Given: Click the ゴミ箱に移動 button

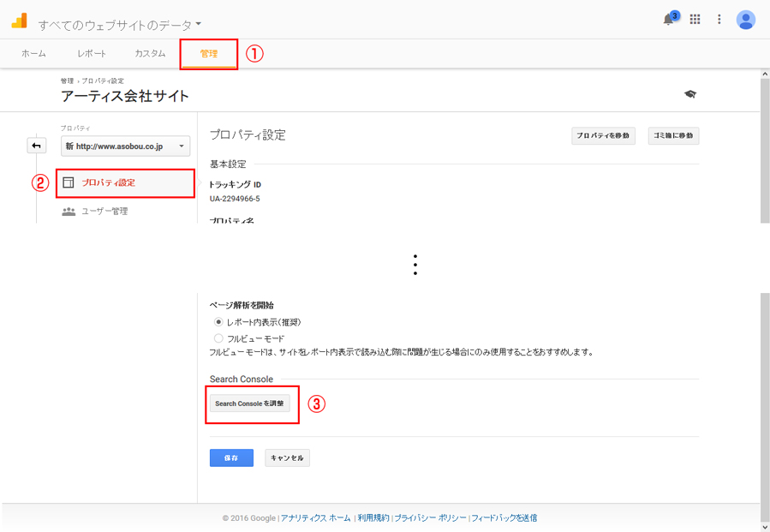Looking at the screenshot, I should 673,135.
